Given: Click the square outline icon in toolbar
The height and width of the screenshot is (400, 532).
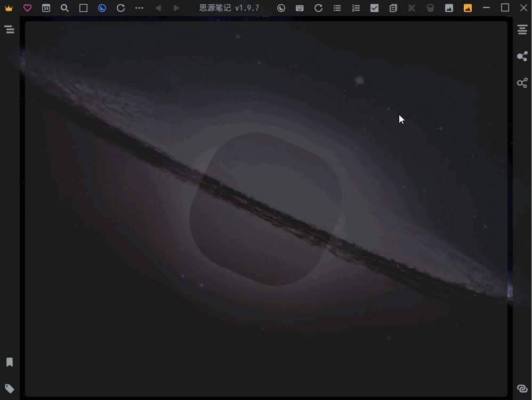Looking at the screenshot, I should point(83,8).
